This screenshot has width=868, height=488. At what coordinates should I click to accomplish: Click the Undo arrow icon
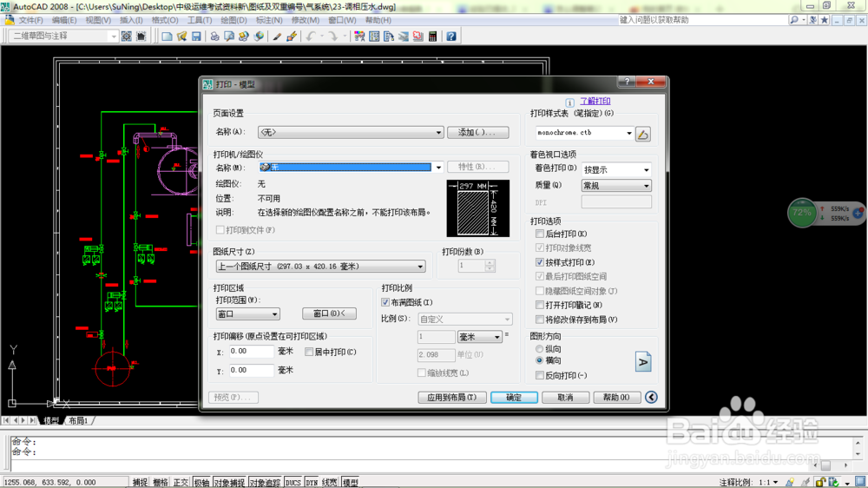[x=311, y=36]
